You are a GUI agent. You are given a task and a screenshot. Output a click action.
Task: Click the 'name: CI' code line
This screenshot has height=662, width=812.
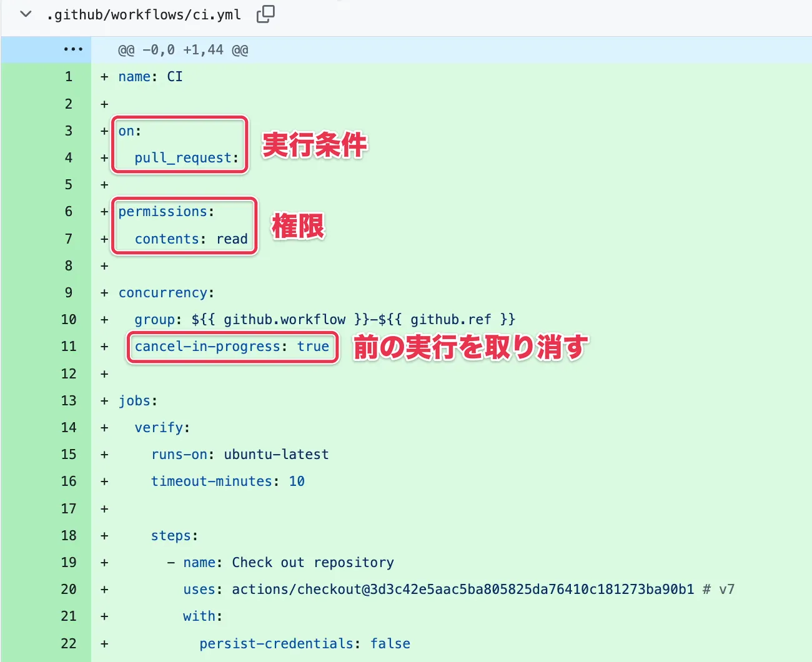pyautogui.click(x=151, y=77)
